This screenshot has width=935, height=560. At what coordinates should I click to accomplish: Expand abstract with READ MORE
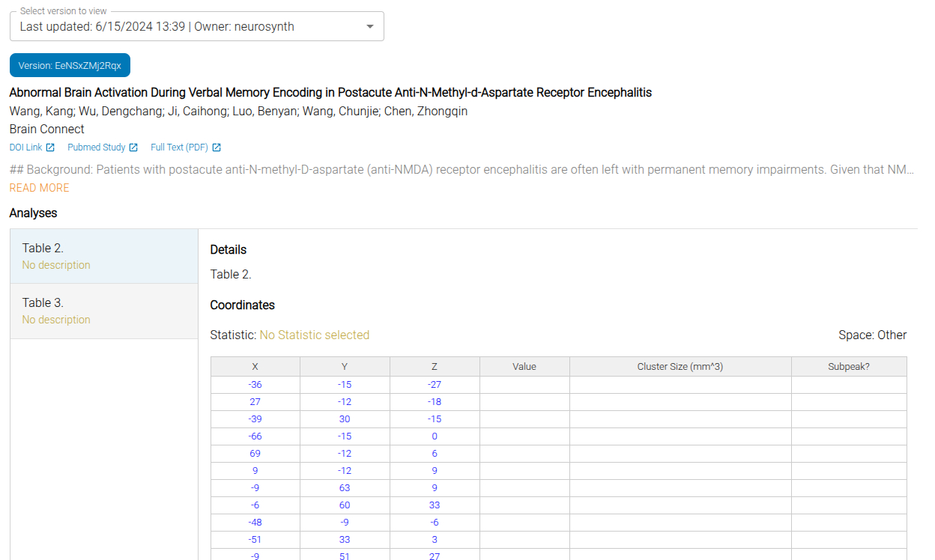click(x=39, y=188)
